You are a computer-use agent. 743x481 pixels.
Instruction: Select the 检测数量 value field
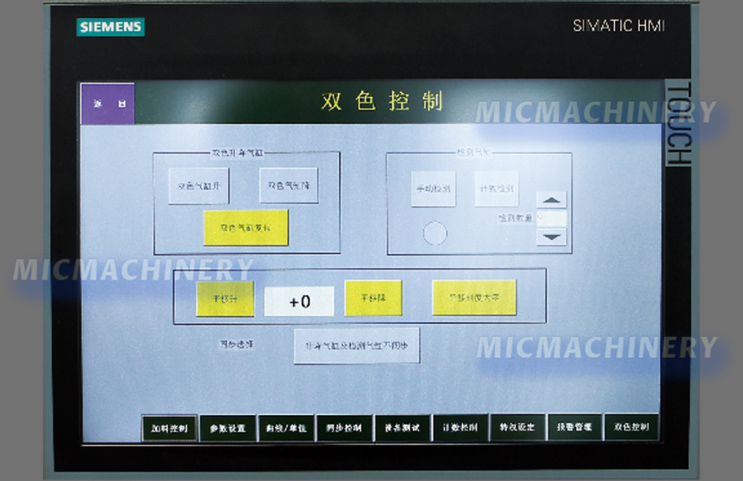[551, 218]
